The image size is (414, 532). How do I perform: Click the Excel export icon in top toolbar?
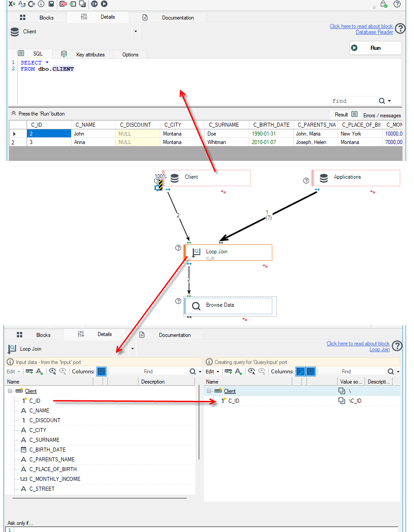(x=12, y=4)
